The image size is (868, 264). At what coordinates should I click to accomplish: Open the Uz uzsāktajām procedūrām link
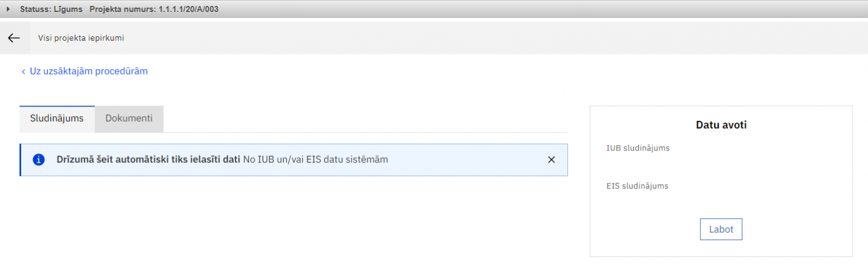(88, 71)
